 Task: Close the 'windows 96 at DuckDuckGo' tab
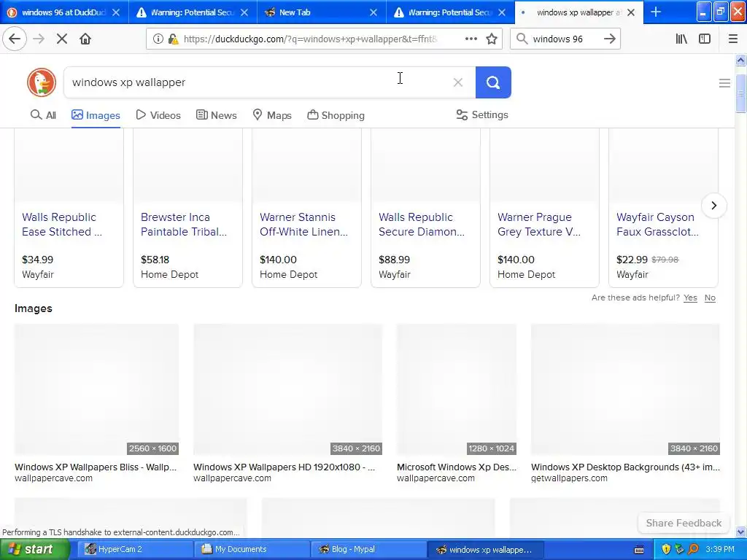click(116, 12)
